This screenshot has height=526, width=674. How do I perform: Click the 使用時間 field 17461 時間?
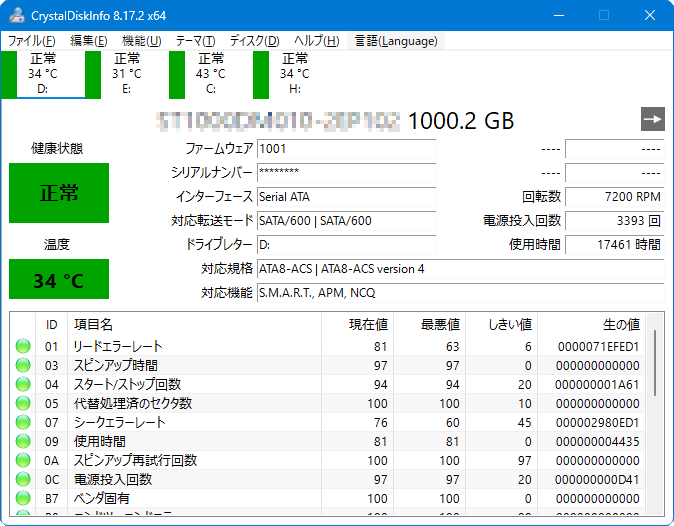click(615, 245)
